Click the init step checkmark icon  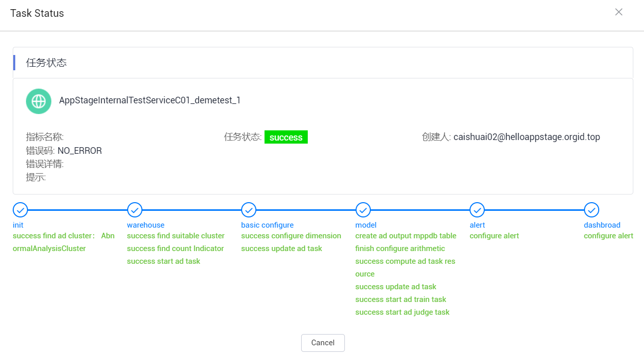point(20,209)
